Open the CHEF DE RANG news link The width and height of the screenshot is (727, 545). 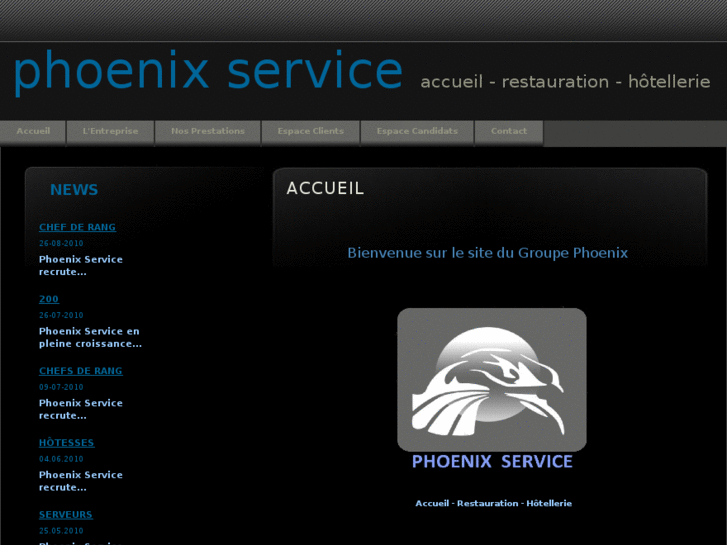pos(77,227)
